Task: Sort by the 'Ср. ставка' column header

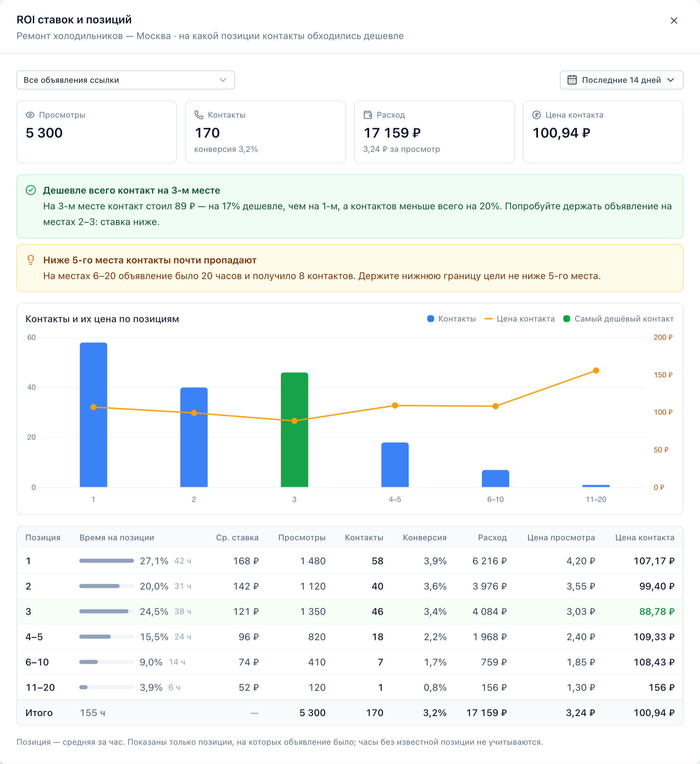Action: [x=237, y=537]
